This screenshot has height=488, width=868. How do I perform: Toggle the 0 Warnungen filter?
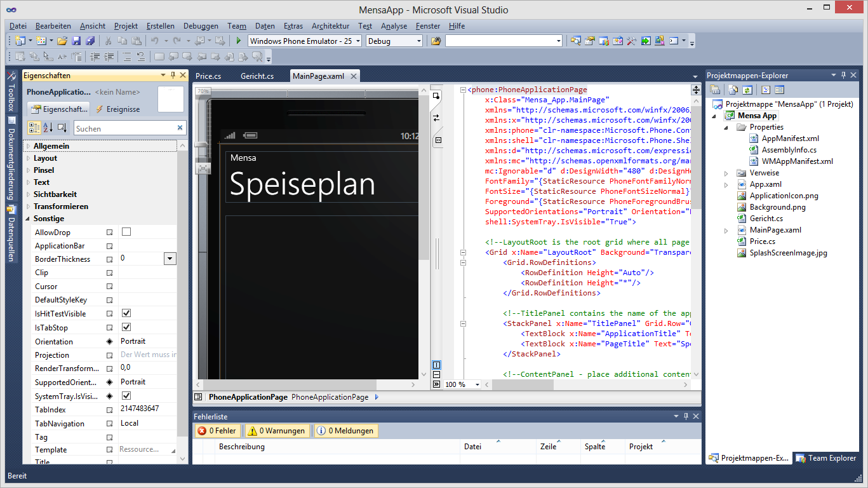click(277, 431)
